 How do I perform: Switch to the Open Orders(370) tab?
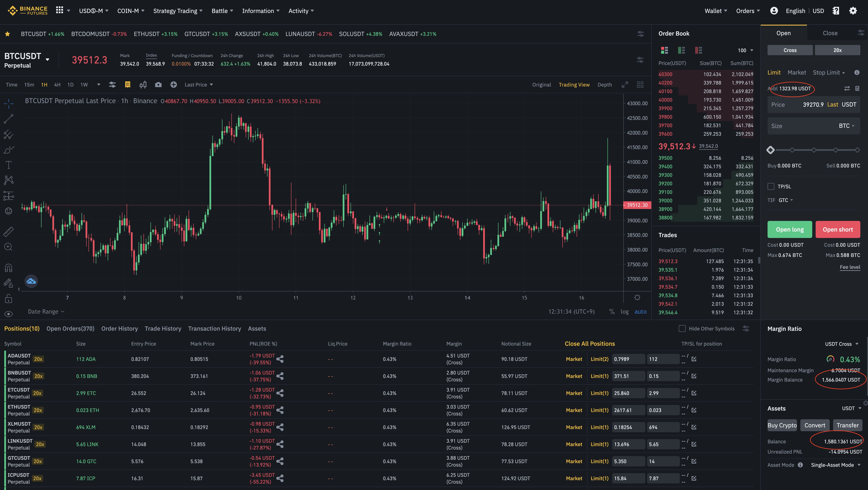70,329
